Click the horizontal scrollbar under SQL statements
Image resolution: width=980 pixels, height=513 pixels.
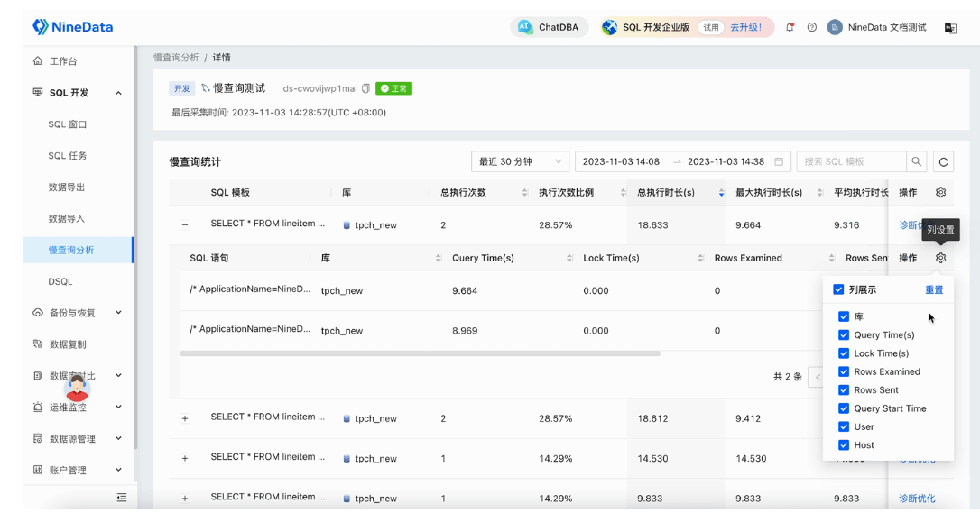click(420, 353)
